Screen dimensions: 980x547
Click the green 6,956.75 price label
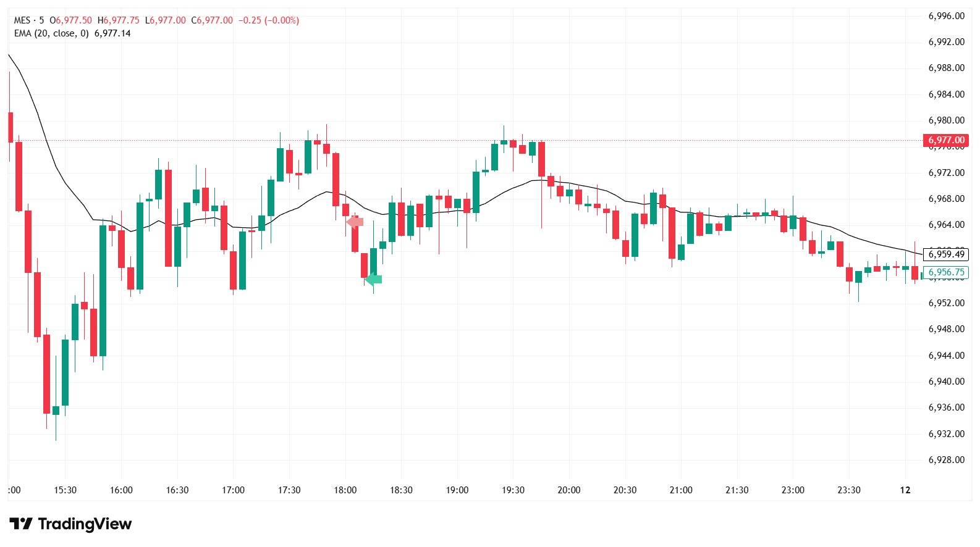(x=945, y=272)
